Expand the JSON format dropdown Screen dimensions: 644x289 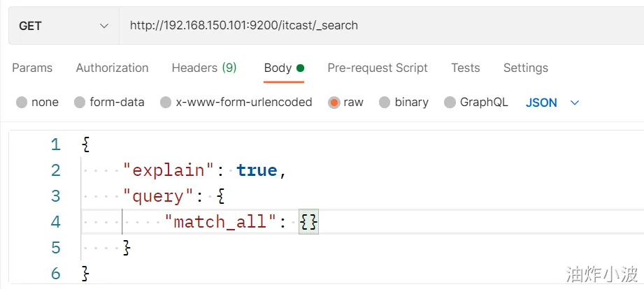click(542, 103)
